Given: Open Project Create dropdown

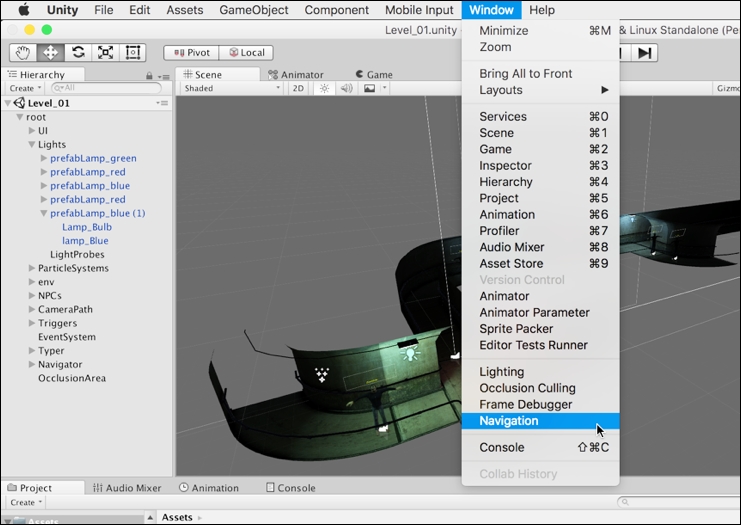Looking at the screenshot, I should tap(26, 502).
